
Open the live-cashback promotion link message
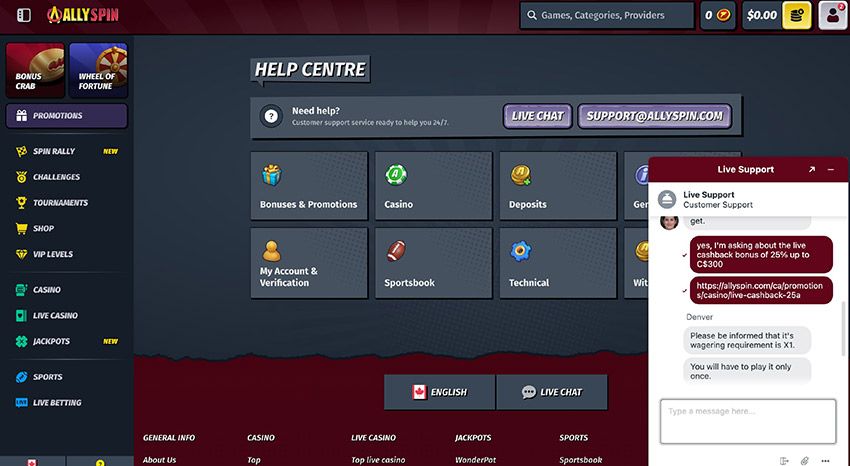coord(761,290)
